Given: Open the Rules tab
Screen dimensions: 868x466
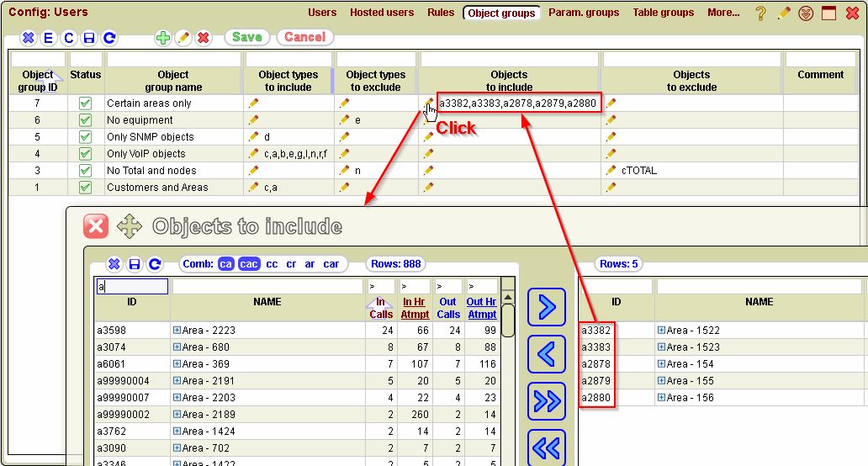Looking at the screenshot, I should (441, 12).
